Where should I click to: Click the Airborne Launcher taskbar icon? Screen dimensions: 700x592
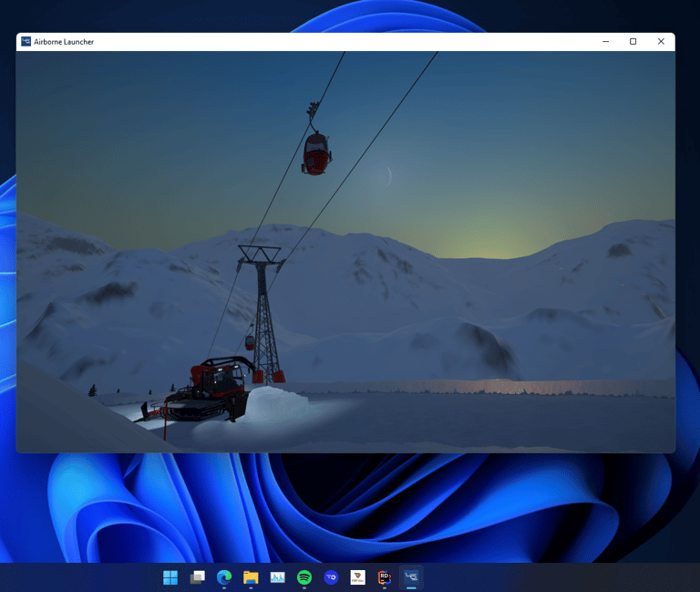411,577
